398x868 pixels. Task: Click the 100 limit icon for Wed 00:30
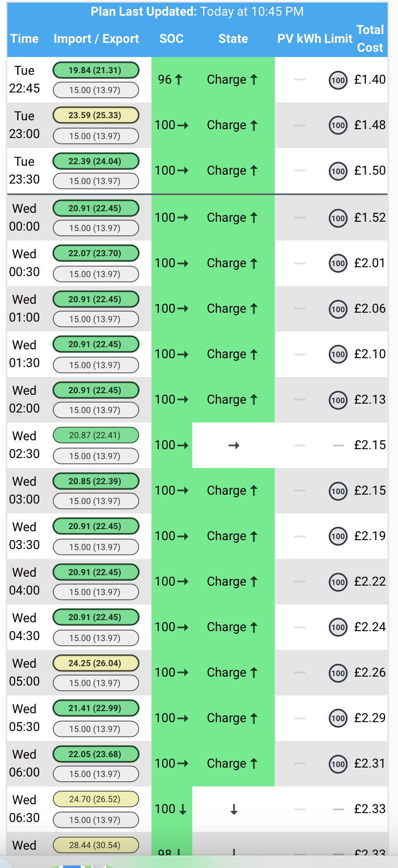tap(338, 264)
